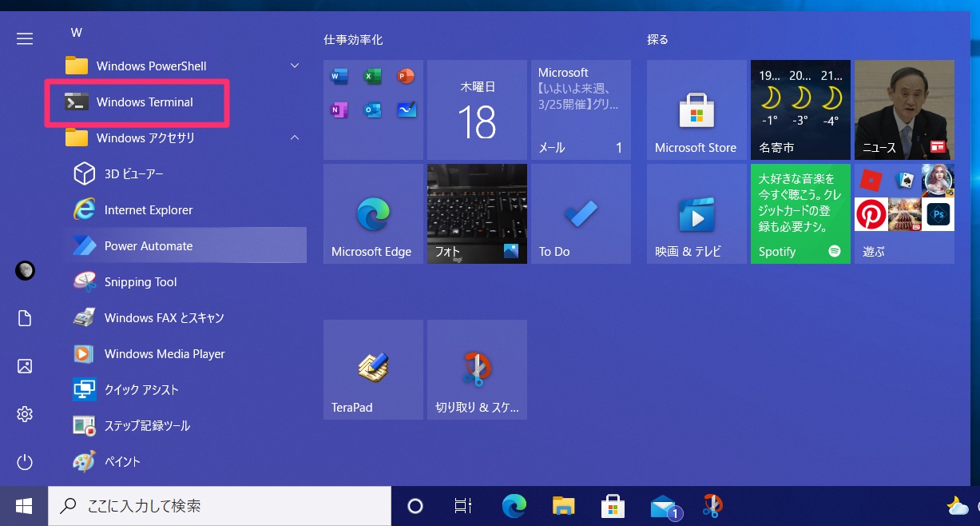The height and width of the screenshot is (526, 980).
Task: Launch TeraPad tile
Action: (373, 369)
